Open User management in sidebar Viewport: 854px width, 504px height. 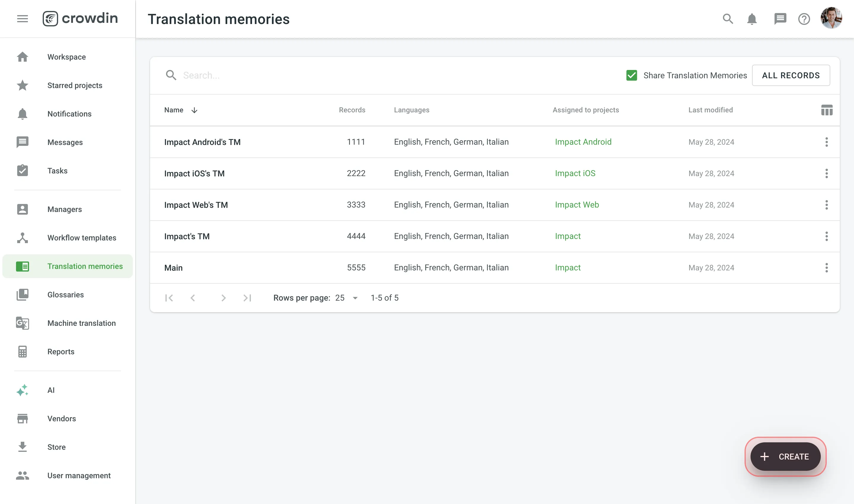(x=67, y=476)
